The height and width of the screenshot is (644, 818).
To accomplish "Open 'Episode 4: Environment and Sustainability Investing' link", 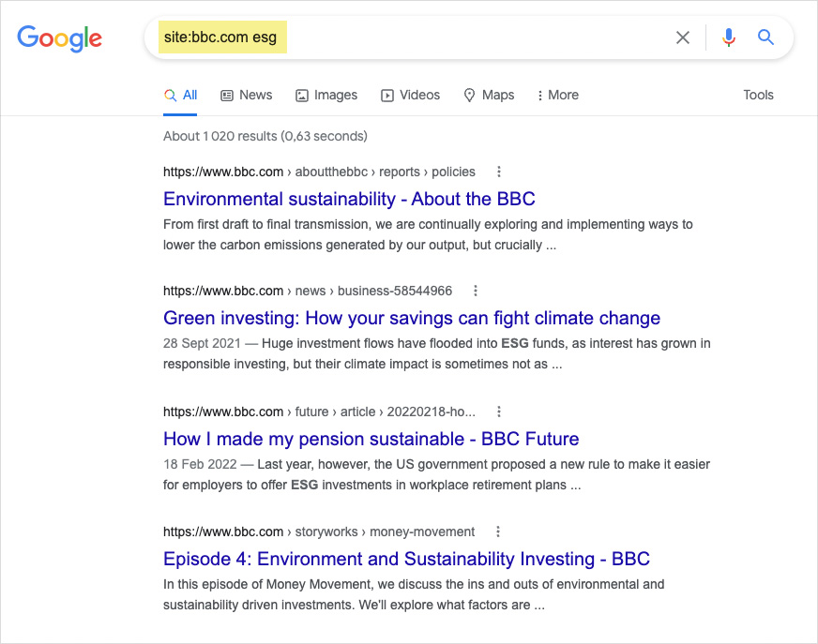I will click(x=406, y=559).
